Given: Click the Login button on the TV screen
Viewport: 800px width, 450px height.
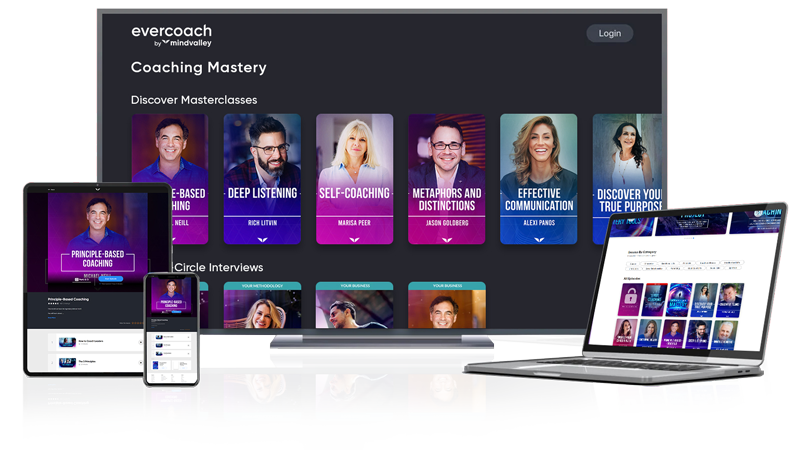Looking at the screenshot, I should 610,33.
